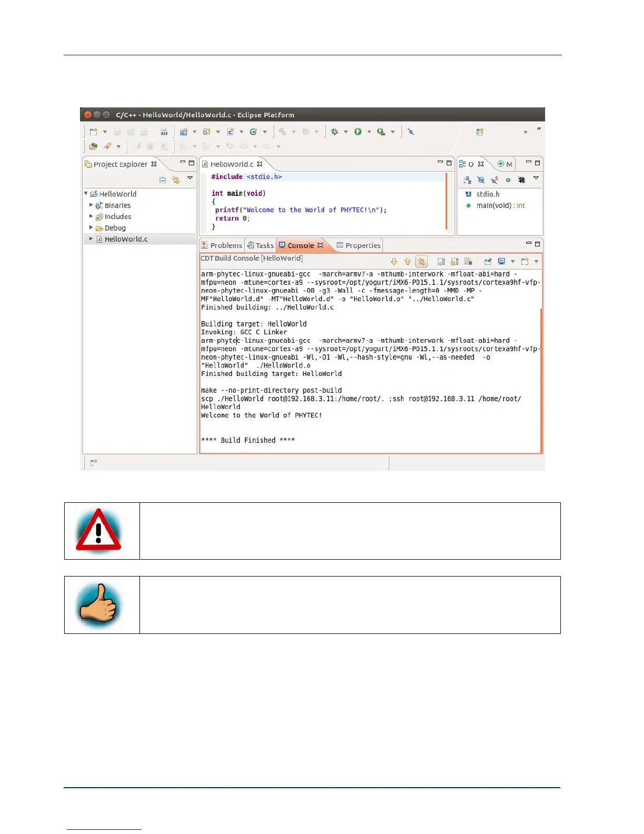Click the Next Error down arrow in Console

394,262
